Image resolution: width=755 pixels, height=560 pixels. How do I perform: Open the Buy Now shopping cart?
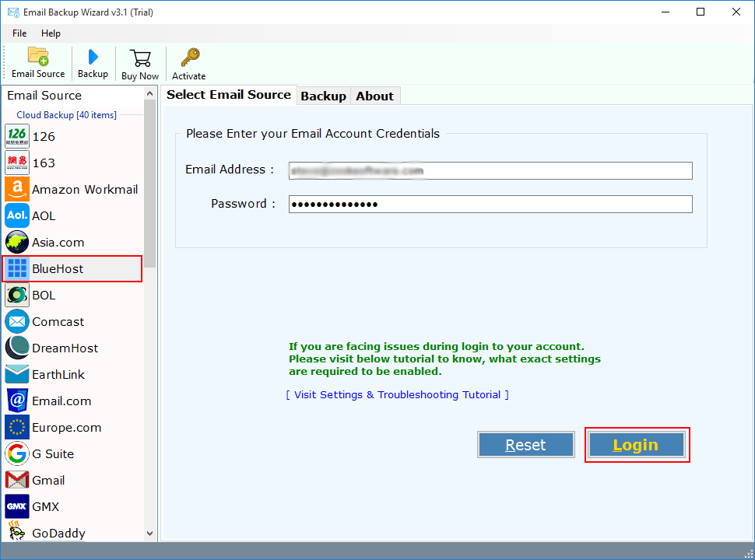pos(140,58)
